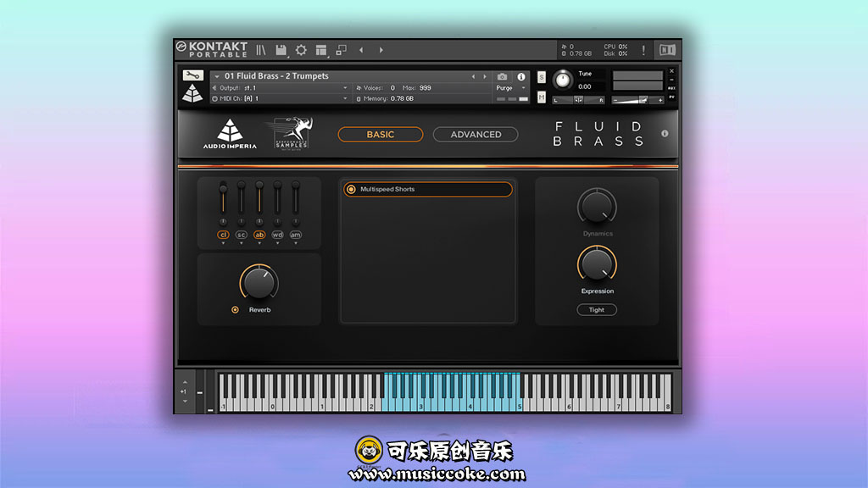Remove instrument with the X icon
The width and height of the screenshot is (868, 488).
pyautogui.click(x=671, y=71)
